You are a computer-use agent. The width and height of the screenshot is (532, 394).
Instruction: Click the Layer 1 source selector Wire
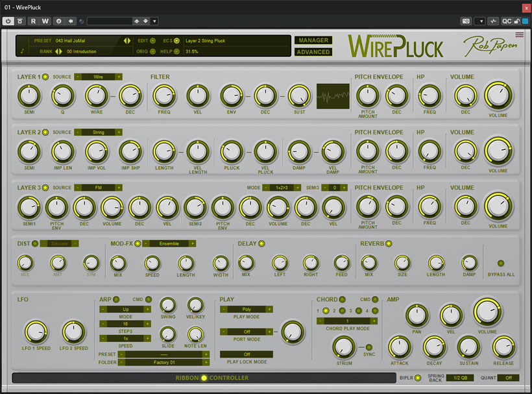tap(99, 77)
